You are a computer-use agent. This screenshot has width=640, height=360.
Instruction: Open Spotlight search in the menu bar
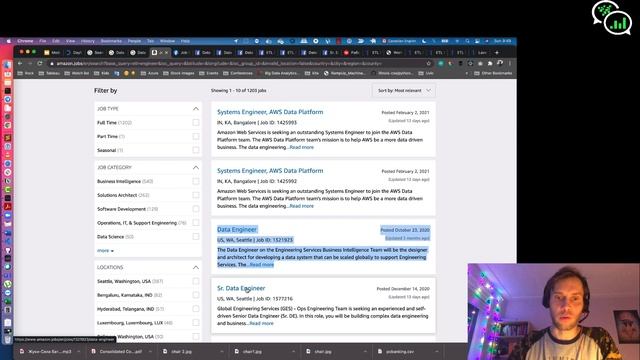pyautogui.click(x=467, y=41)
